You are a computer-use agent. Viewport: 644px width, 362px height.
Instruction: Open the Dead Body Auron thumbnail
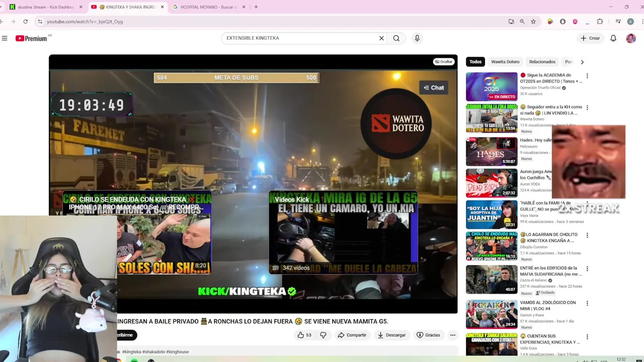(x=492, y=183)
